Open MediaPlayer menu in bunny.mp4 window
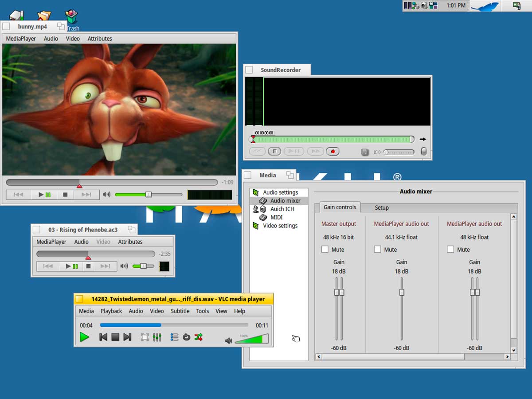532x399 pixels. coord(21,39)
